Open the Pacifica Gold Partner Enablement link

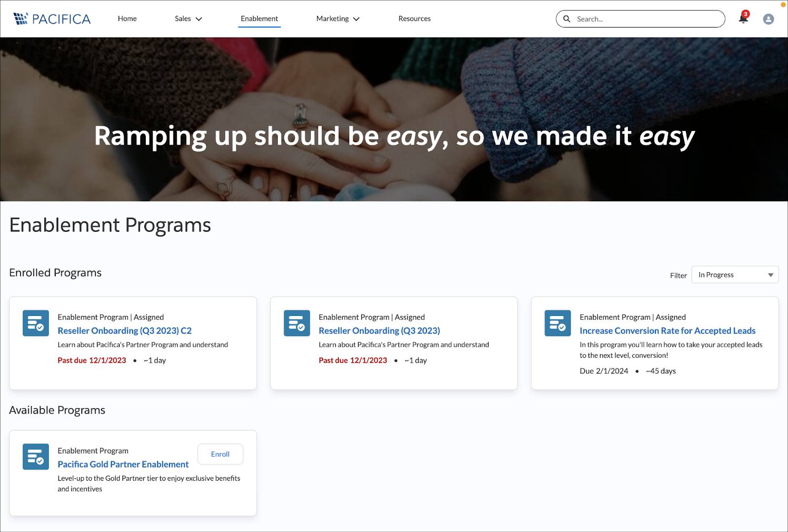point(123,464)
